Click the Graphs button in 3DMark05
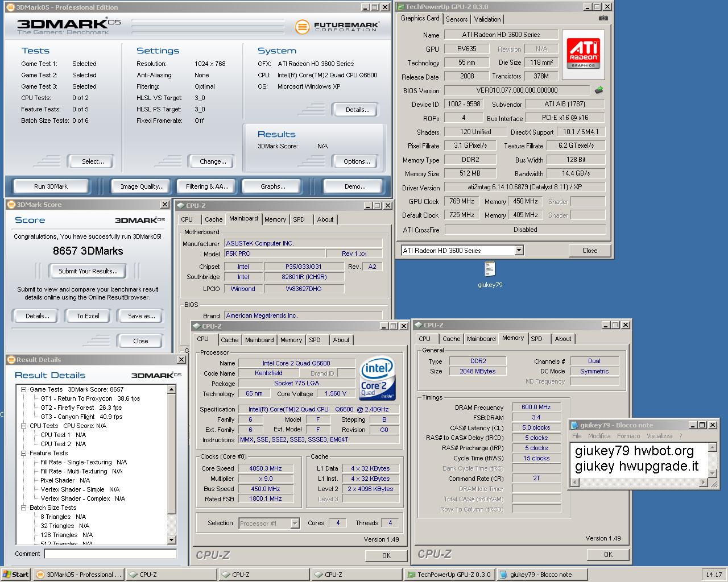 (273, 186)
